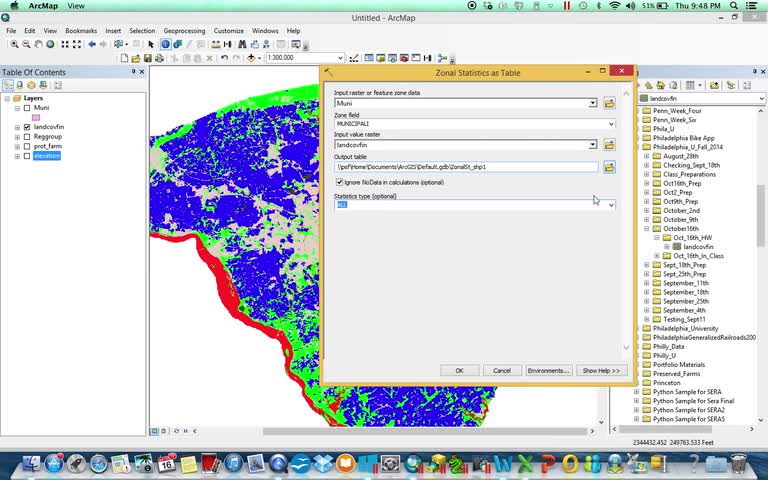Open the Bookmarks menu

coord(81,30)
